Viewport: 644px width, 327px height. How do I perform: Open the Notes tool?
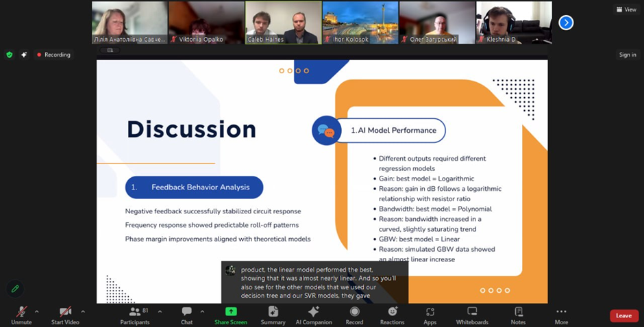point(518,314)
